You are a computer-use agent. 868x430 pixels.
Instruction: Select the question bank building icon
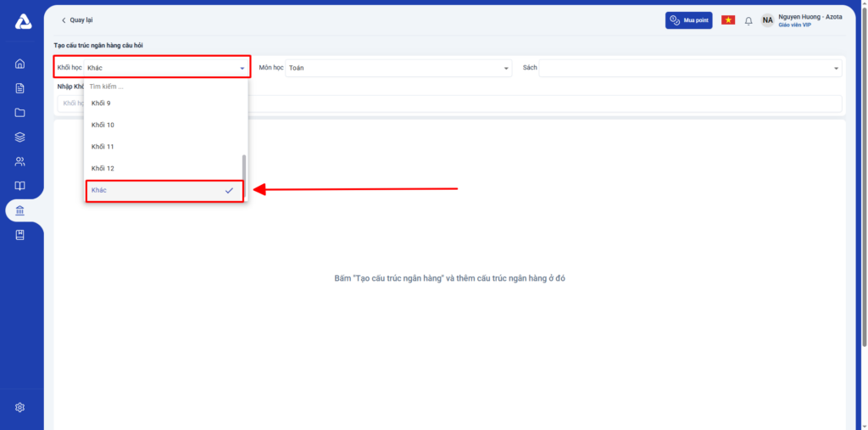[20, 210]
